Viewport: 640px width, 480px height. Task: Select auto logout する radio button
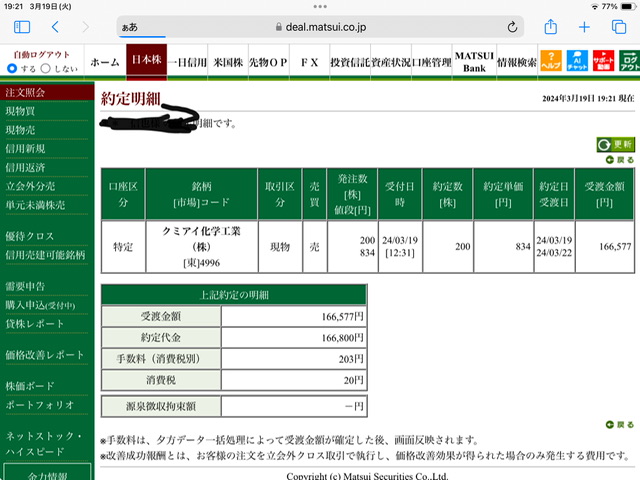(x=12, y=69)
